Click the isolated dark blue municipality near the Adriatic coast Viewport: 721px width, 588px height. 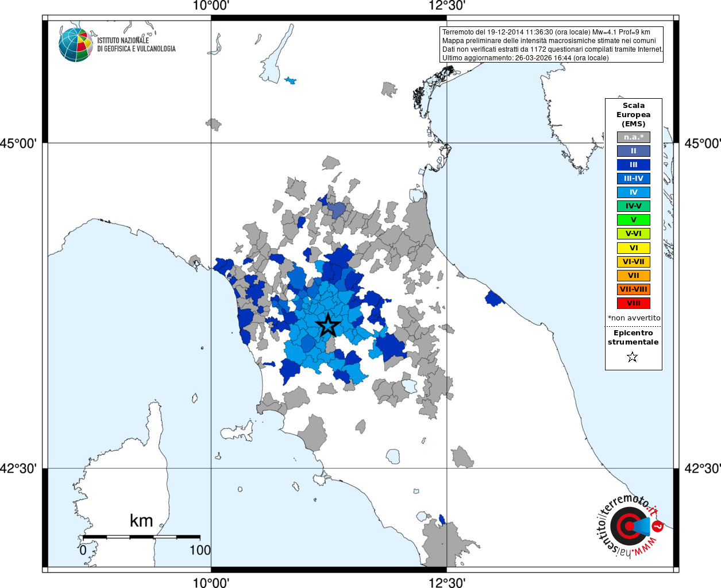pyautogui.click(x=493, y=299)
